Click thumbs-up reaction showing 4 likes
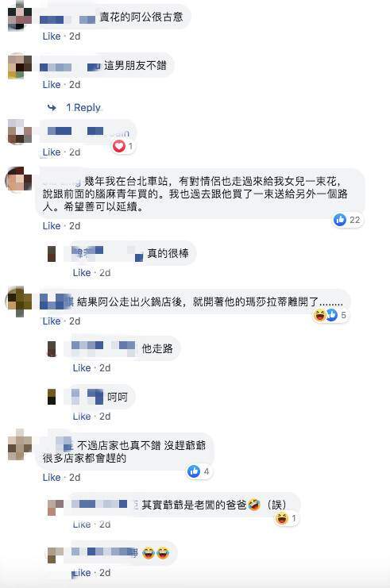Viewport: 390px width, 588px height. click(194, 471)
